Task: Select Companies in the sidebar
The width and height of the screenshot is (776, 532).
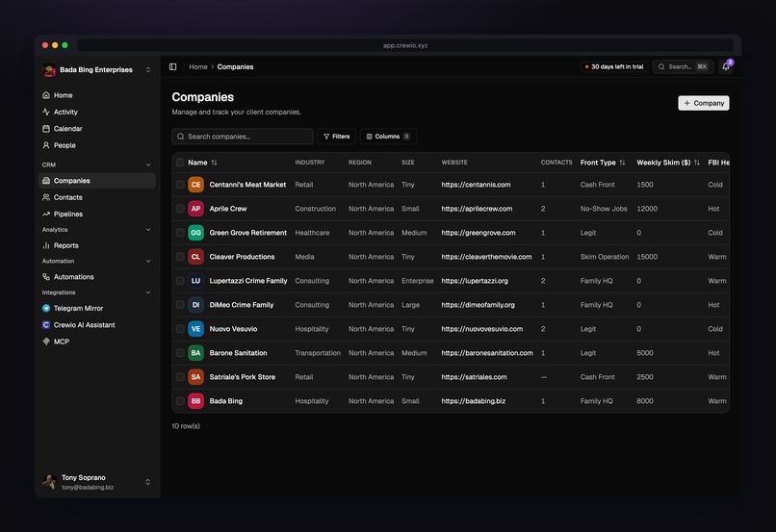Action: click(96, 181)
